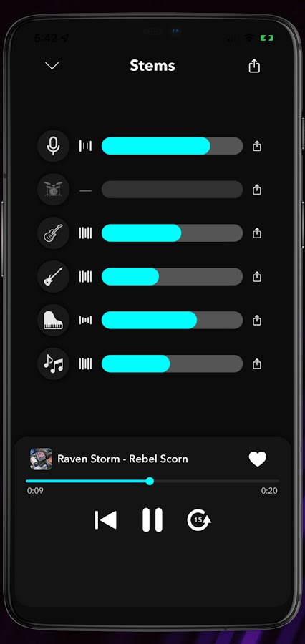This screenshot has height=644, width=305.
Task: Open share menu at top right
Action: (x=254, y=66)
